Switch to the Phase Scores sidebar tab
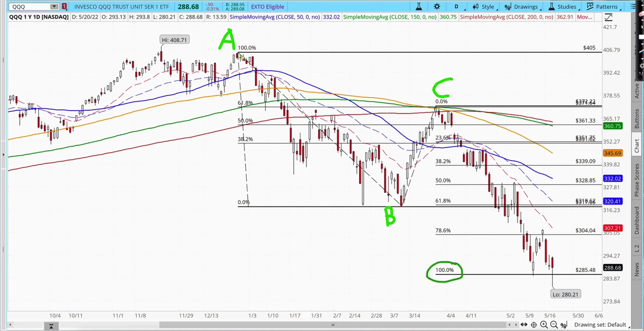 pyautogui.click(x=637, y=180)
